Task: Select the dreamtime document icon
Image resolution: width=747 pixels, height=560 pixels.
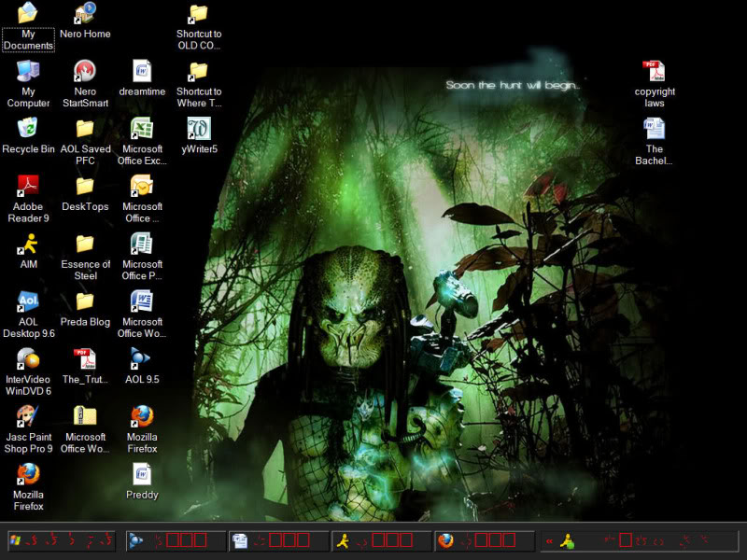Action: point(142,78)
